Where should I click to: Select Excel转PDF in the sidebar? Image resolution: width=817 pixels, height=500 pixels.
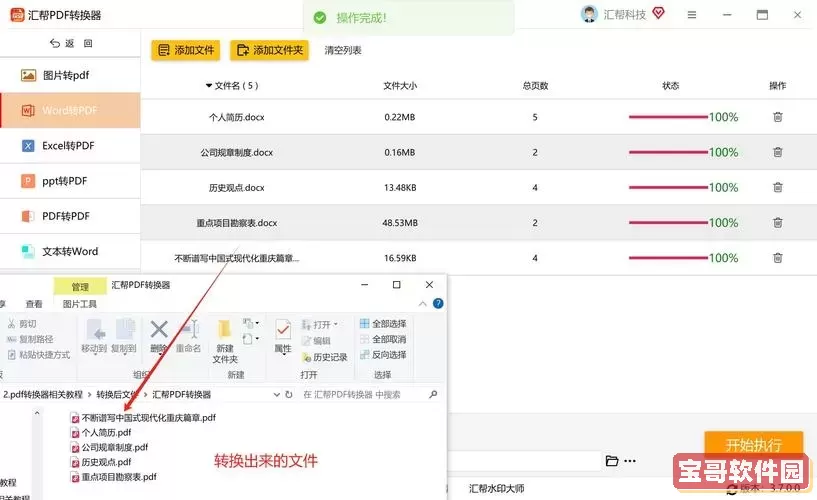tap(70, 146)
